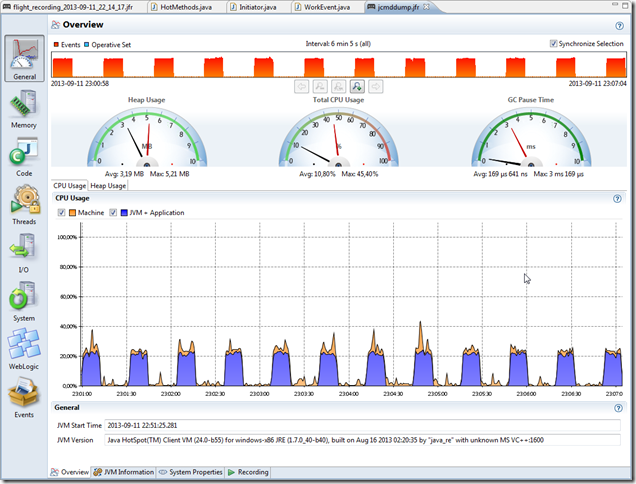Click the end timestamp 2013-09-11 23:07:04
This screenshot has height=484, width=636.
coord(597,84)
